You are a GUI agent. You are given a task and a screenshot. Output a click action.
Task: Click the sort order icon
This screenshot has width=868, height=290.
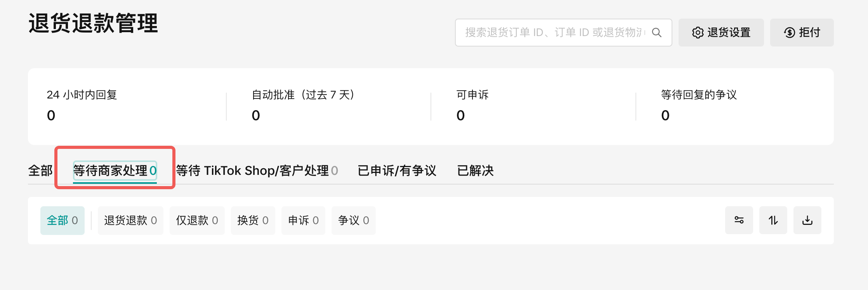[x=773, y=220]
